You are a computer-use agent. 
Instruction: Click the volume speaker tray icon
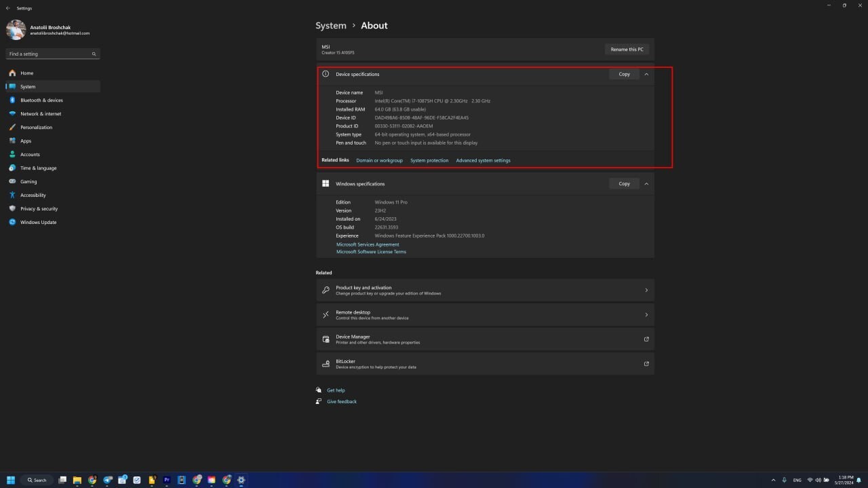point(818,480)
